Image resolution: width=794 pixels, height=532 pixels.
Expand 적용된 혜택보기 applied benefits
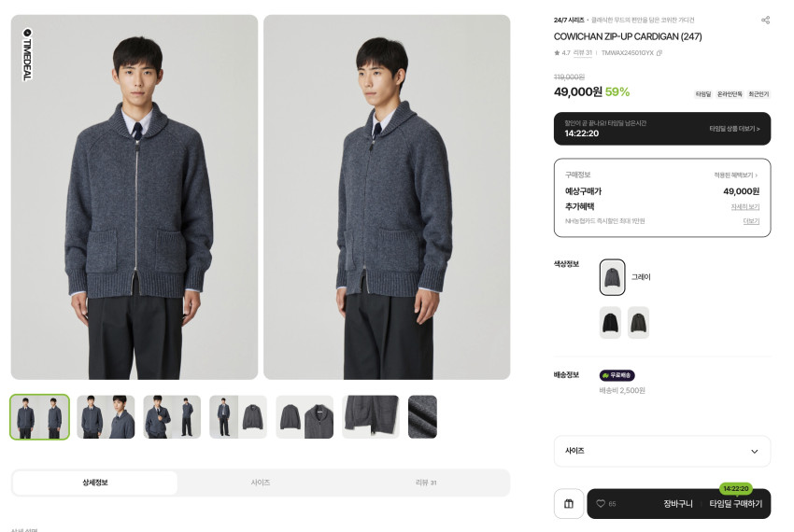[735, 175]
